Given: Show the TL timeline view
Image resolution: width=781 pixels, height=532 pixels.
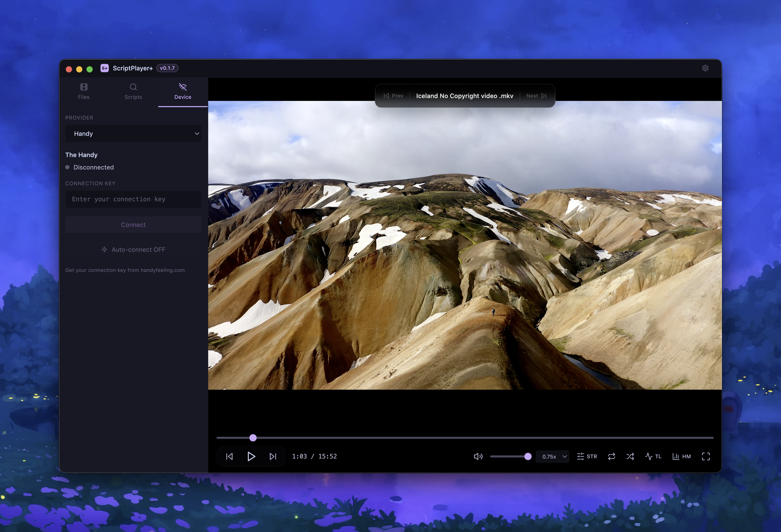Looking at the screenshot, I should [x=653, y=456].
